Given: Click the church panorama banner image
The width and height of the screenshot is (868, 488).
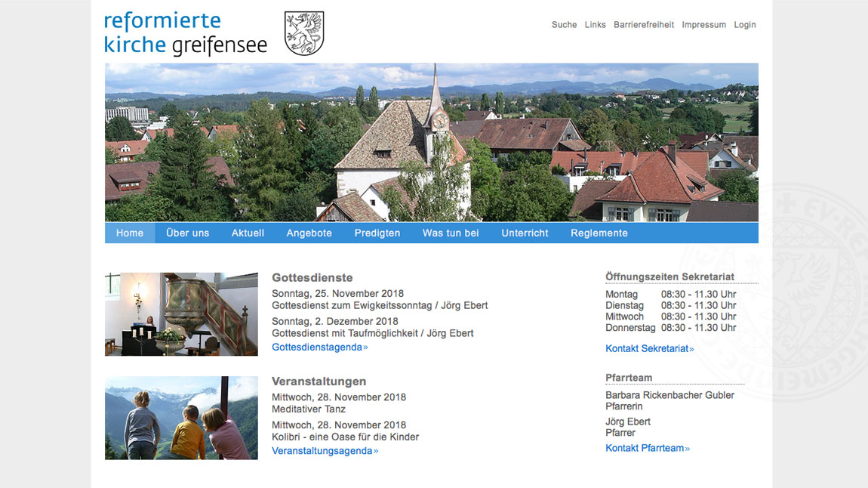Looking at the screenshot, I should 431,142.
